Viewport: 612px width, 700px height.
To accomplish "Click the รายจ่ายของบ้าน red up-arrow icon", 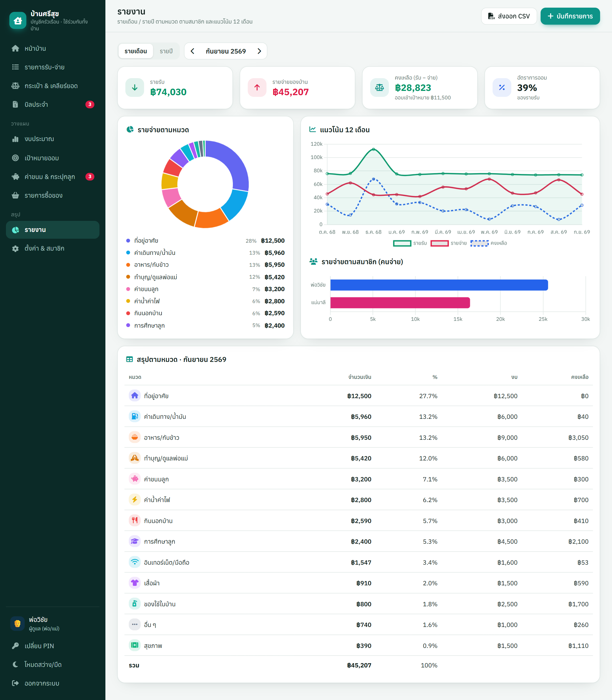I will tap(257, 88).
